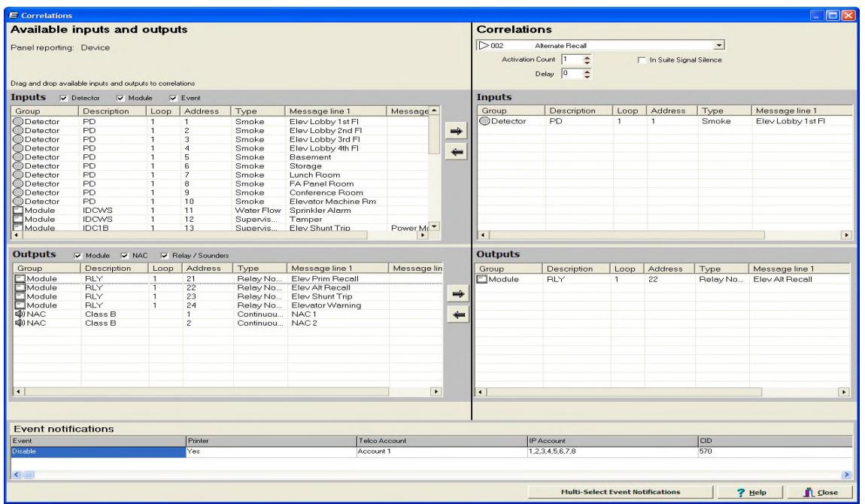Select the 'Water Flow' type cell

point(258,210)
